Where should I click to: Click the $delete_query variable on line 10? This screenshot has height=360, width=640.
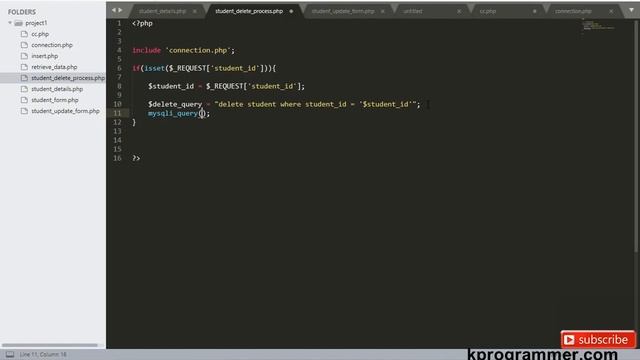click(x=175, y=104)
